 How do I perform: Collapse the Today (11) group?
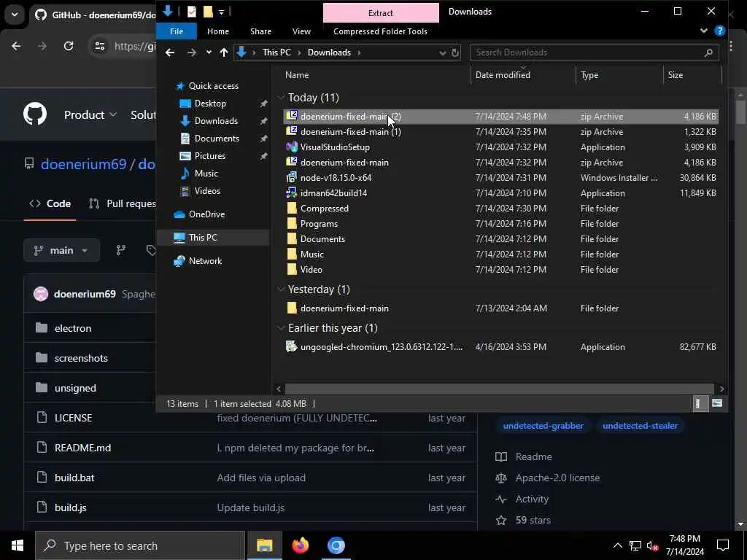point(281,98)
